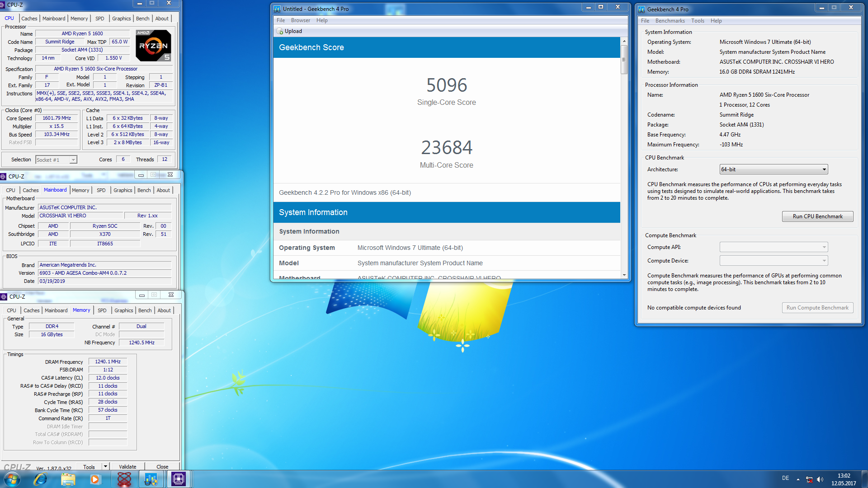The width and height of the screenshot is (868, 488).
Task: Switch to Graphics tab in top CPU-Z window
Action: 122,19
